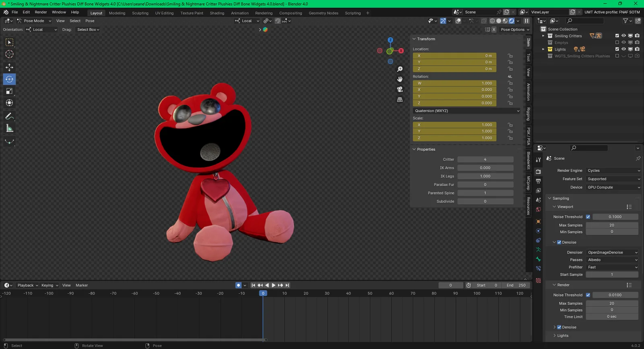The image size is (644, 349).
Task: Select the Scale tool
Action: tap(9, 91)
